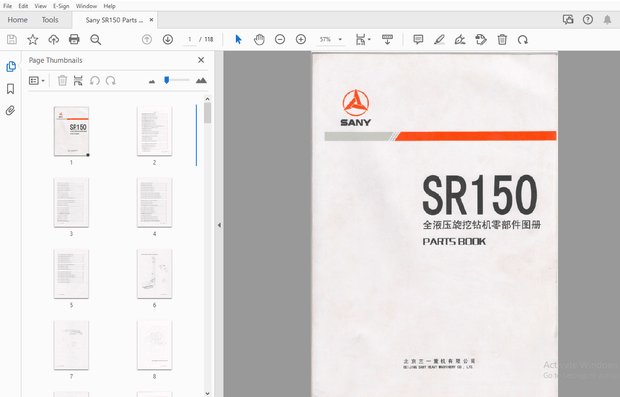The image size is (620, 397).
Task: Upload the file to cloud
Action: click(x=53, y=40)
